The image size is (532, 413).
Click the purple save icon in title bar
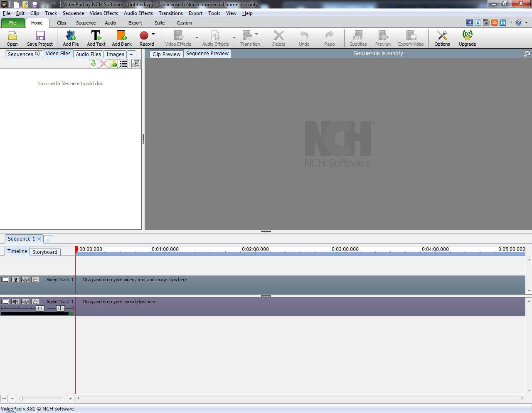pyautogui.click(x=35, y=5)
